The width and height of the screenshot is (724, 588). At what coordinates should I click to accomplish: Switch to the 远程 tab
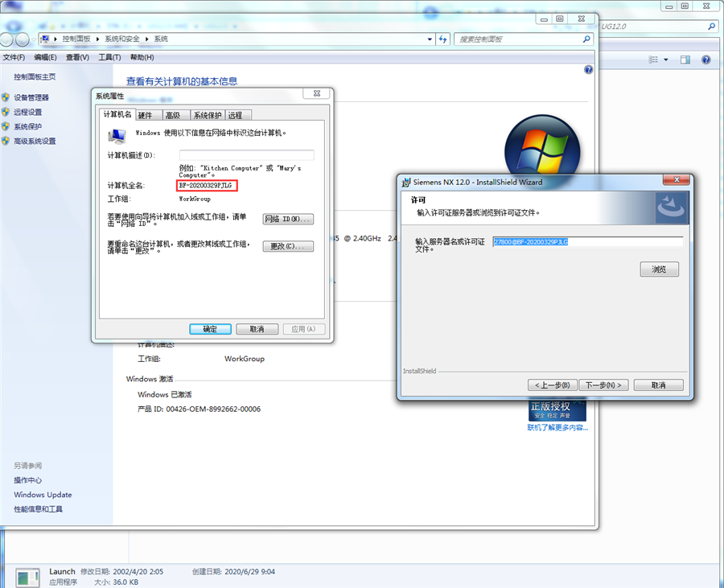238,115
